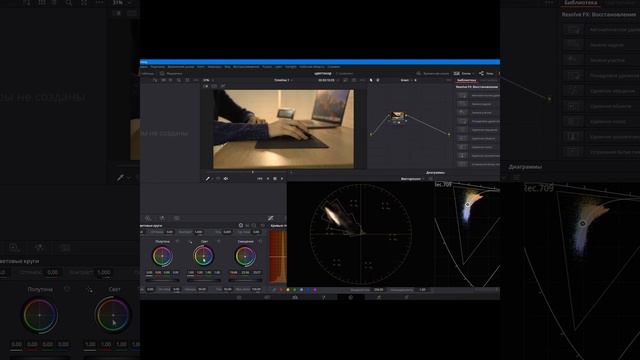Viewport: 640px width, 360px height.
Task: Adjust master slider under Смещение wheel
Action: click(x=245, y=280)
